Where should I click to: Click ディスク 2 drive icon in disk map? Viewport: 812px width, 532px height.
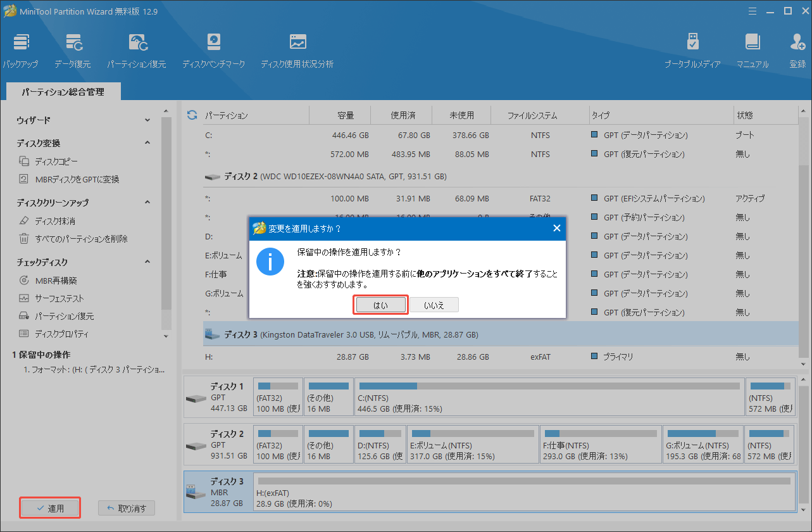click(196, 446)
